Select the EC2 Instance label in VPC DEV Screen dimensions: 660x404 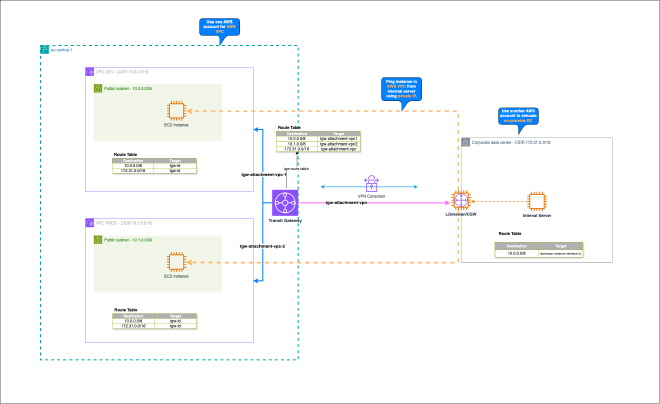pos(176,125)
